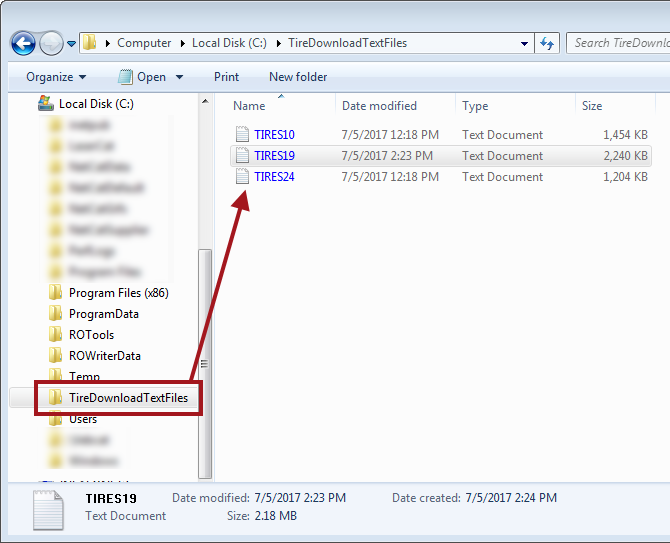
Task: Click navigation pane scrollbar up arrow
Action: pyautogui.click(x=205, y=102)
